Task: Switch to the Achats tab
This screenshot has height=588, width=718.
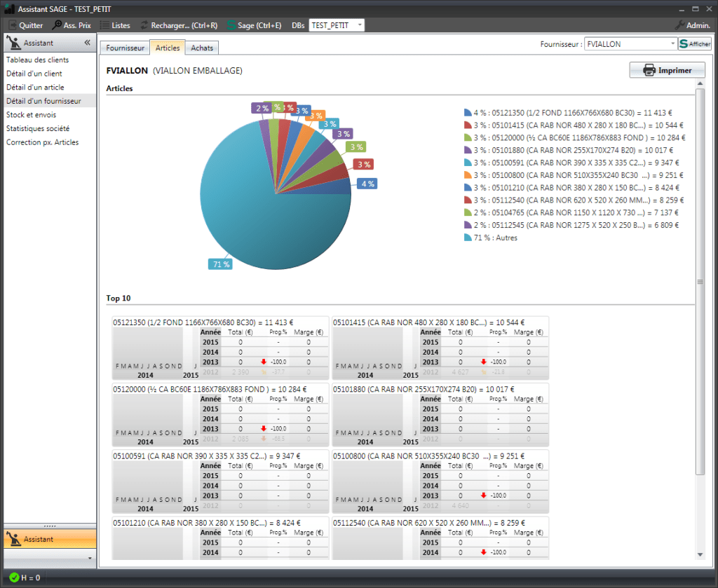Action: [203, 48]
